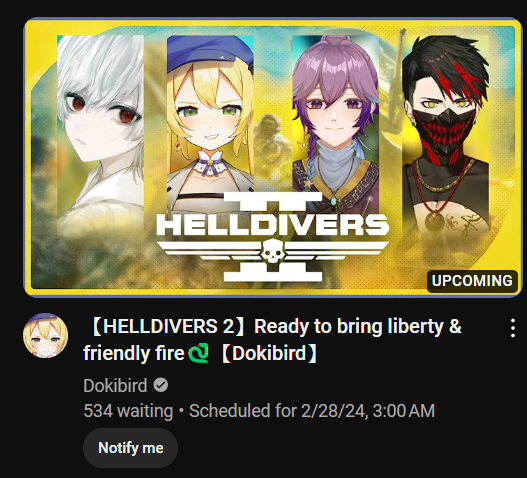Click the purple-haired character portrait
Screen dimensions: 527x478
[336, 123]
